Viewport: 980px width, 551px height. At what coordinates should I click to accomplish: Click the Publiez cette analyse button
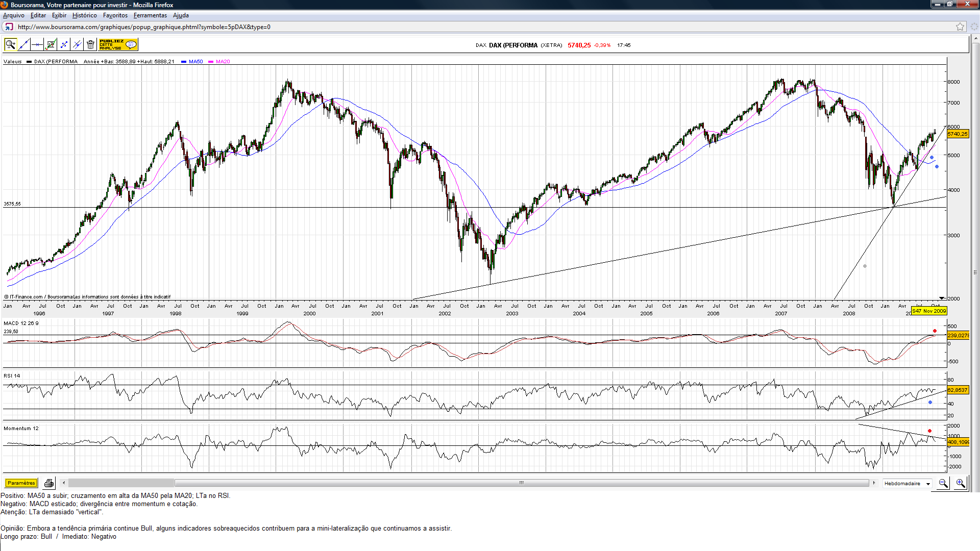coord(118,45)
